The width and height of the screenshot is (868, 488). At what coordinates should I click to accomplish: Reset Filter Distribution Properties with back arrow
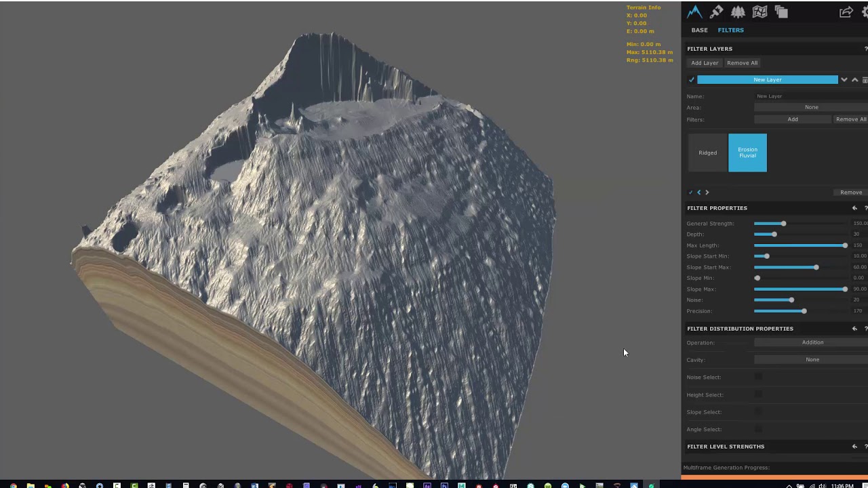click(x=854, y=329)
